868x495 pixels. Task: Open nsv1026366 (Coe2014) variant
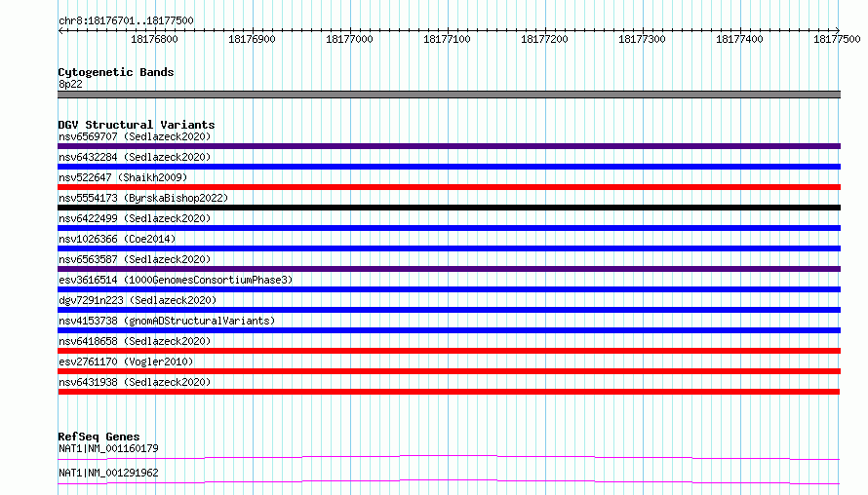117,239
